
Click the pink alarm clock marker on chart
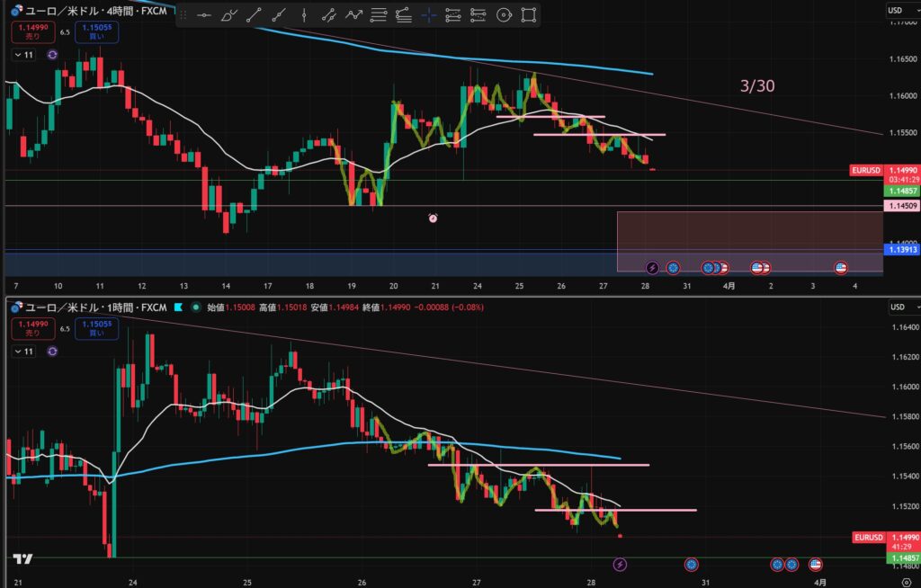click(x=433, y=218)
